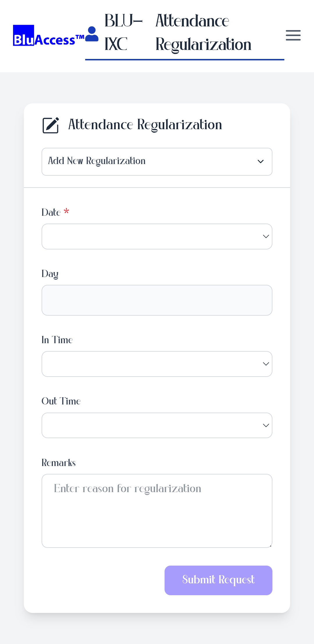Image resolution: width=314 pixels, height=644 pixels.
Task: Click the resize handle of the Remarks box
Action: point(270,546)
